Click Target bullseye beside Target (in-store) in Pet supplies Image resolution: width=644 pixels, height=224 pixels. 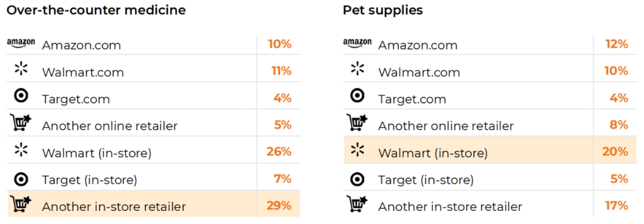coord(357,179)
